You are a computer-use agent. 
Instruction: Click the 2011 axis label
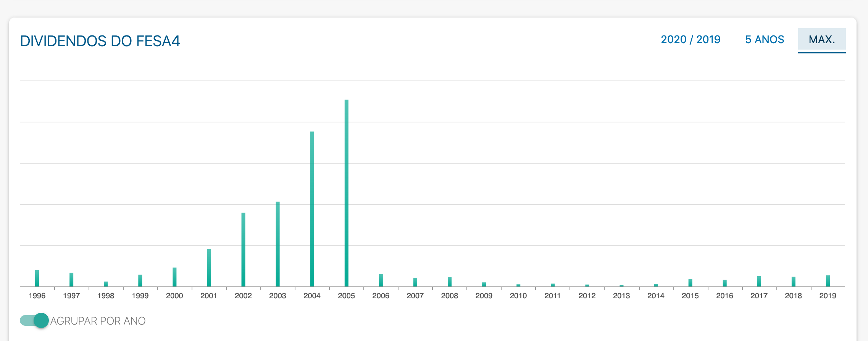[x=553, y=296]
